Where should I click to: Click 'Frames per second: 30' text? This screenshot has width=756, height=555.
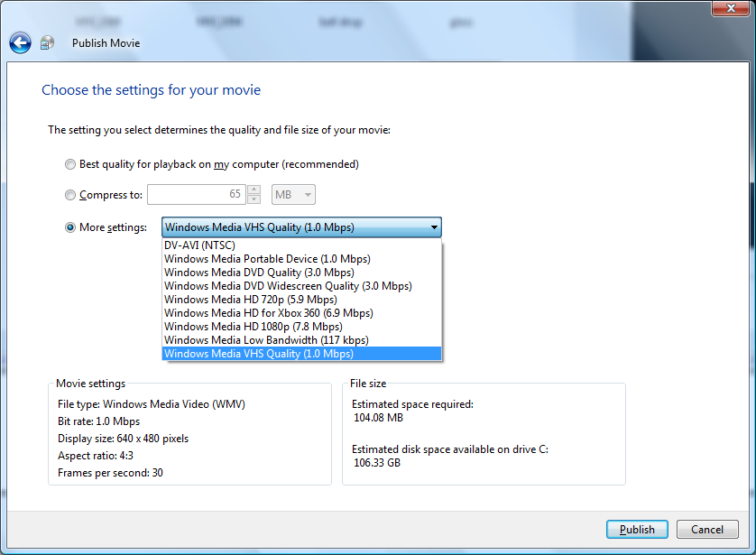pyautogui.click(x=110, y=473)
